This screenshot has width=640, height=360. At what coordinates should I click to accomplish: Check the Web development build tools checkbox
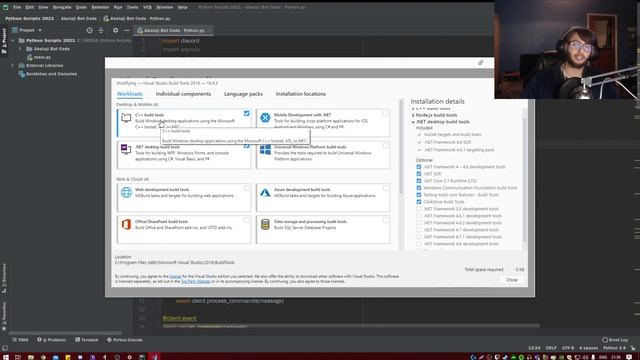click(247, 188)
